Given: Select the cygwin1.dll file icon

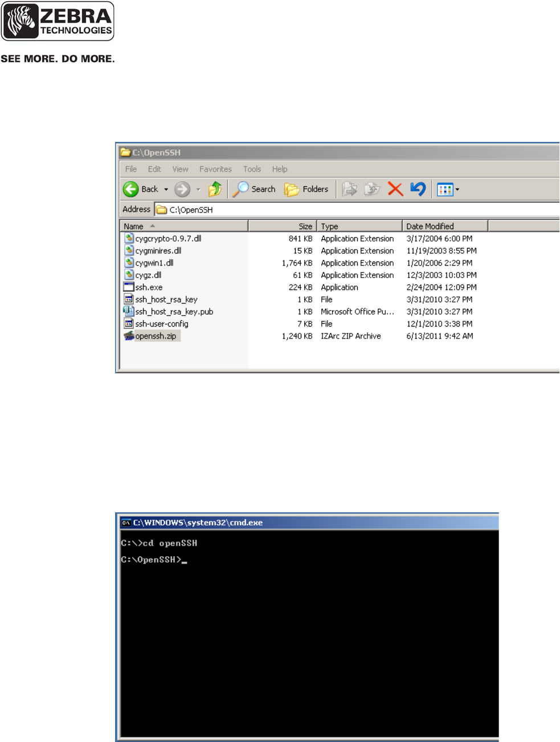Looking at the screenshot, I should coord(129,263).
